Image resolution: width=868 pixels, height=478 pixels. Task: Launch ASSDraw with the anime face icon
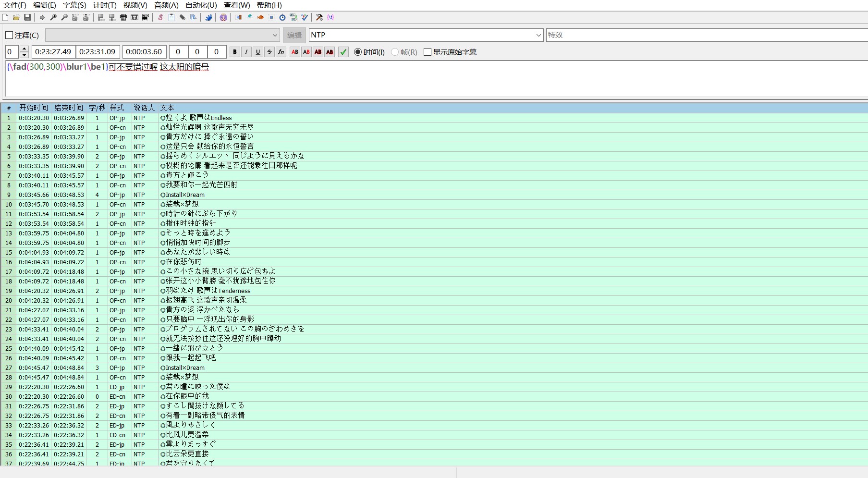(x=223, y=17)
